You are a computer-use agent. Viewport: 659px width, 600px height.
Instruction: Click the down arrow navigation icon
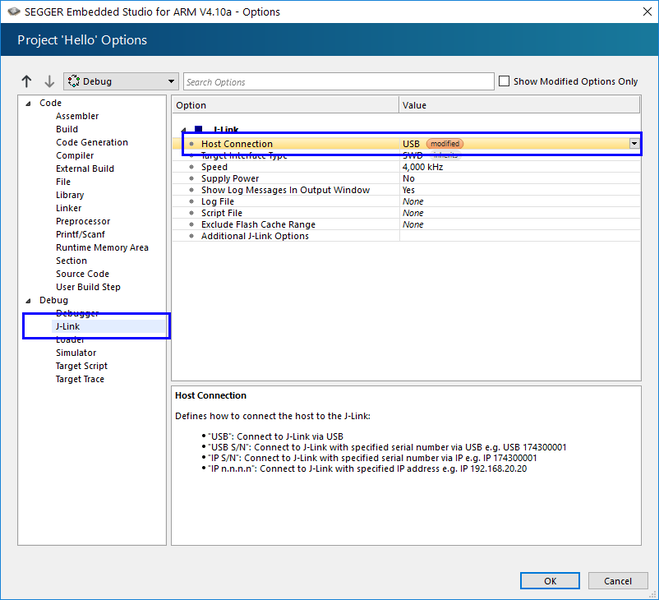click(49, 82)
